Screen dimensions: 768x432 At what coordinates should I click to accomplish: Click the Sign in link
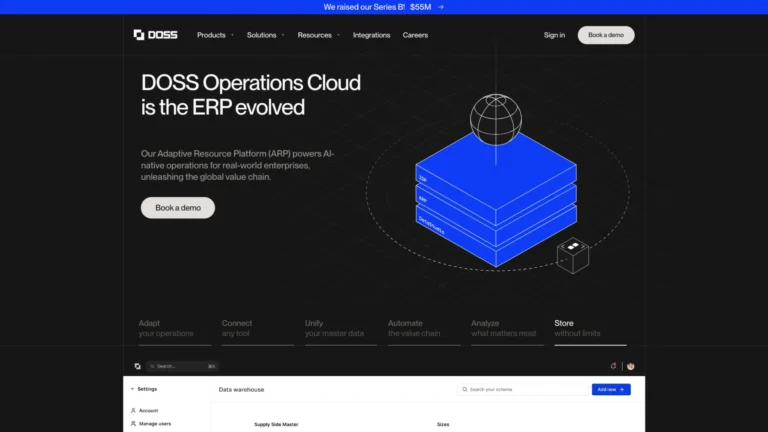[554, 35]
